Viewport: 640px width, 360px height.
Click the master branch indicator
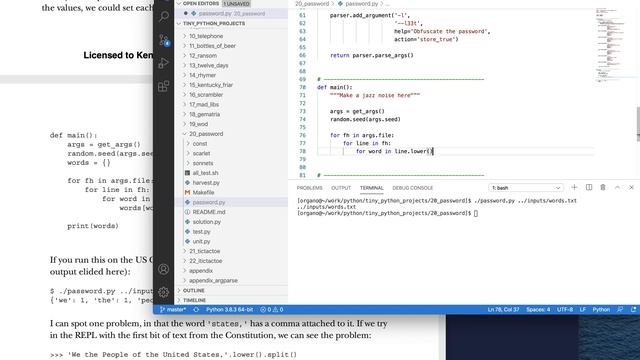[x=173, y=310]
